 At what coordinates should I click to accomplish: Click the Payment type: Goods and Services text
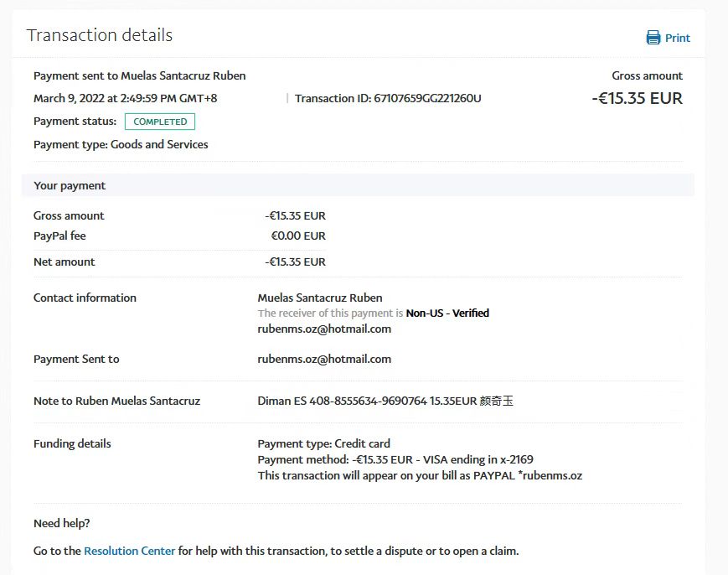pyautogui.click(x=121, y=144)
